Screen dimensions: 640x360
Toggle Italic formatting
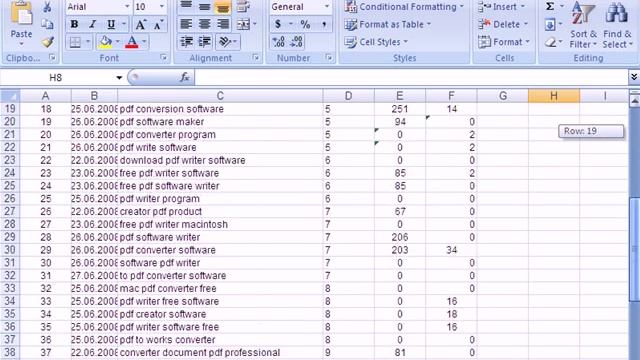(93, 24)
